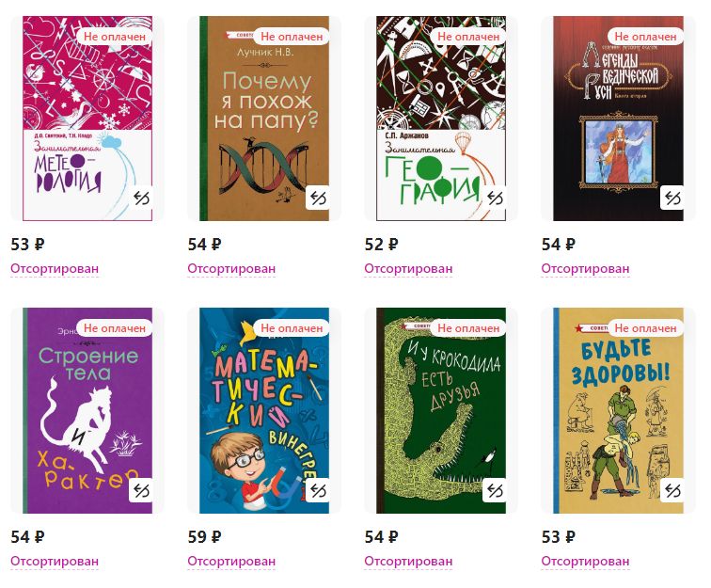This screenshot has width=711, height=588.
Task: Click the swap icon on Строение тела и характер
Action: [141, 490]
